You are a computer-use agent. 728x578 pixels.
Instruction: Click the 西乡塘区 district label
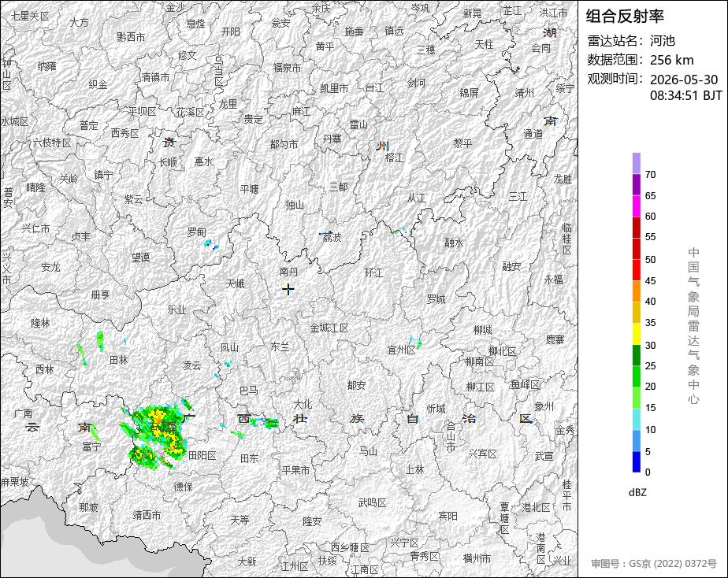tap(350, 548)
